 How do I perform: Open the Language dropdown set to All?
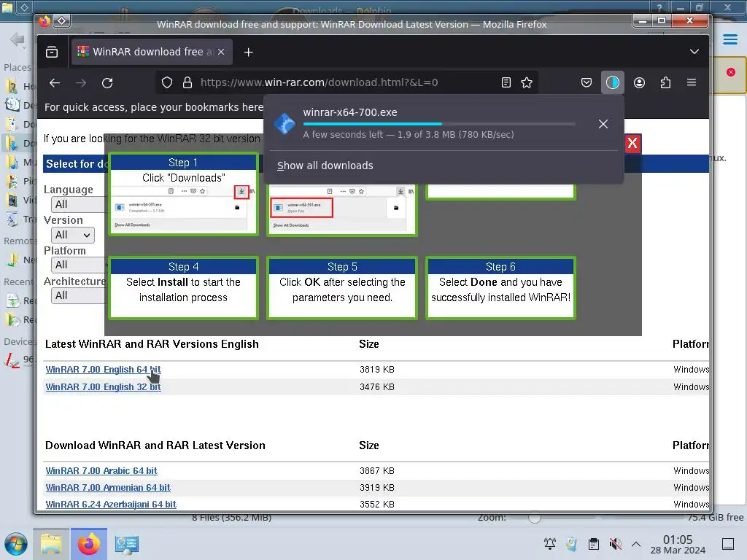(x=78, y=204)
